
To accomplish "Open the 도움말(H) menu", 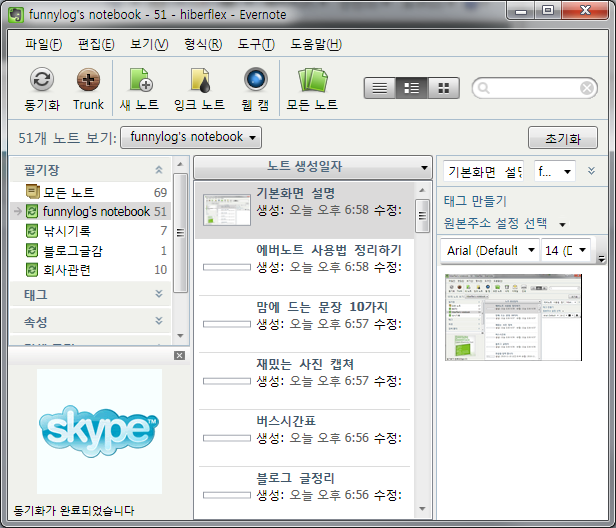I will click(x=316, y=44).
